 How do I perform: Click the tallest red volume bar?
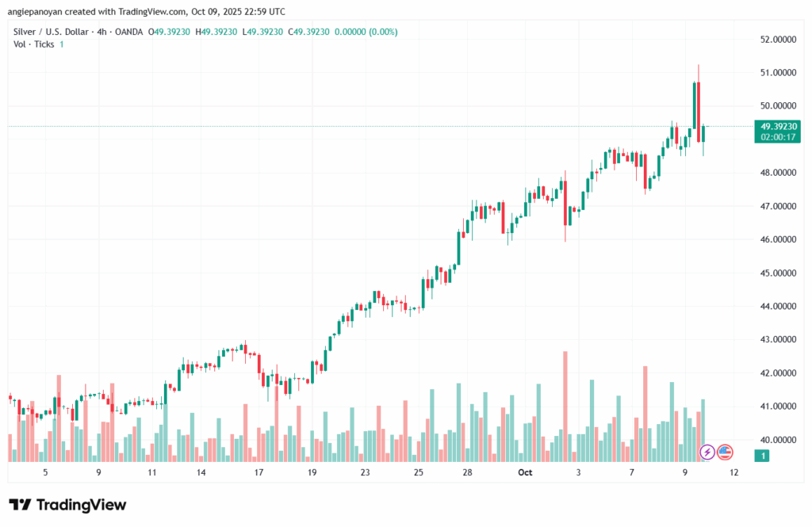tap(565, 406)
